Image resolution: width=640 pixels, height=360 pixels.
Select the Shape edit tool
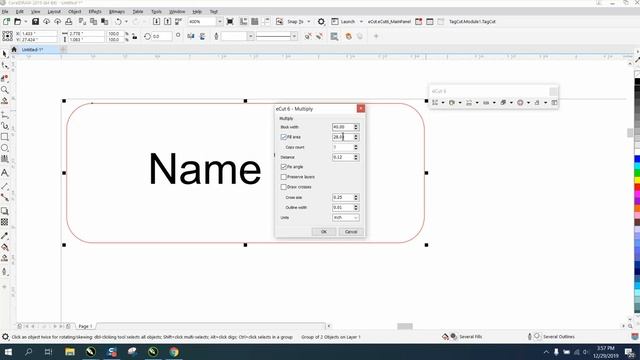pos(5,65)
